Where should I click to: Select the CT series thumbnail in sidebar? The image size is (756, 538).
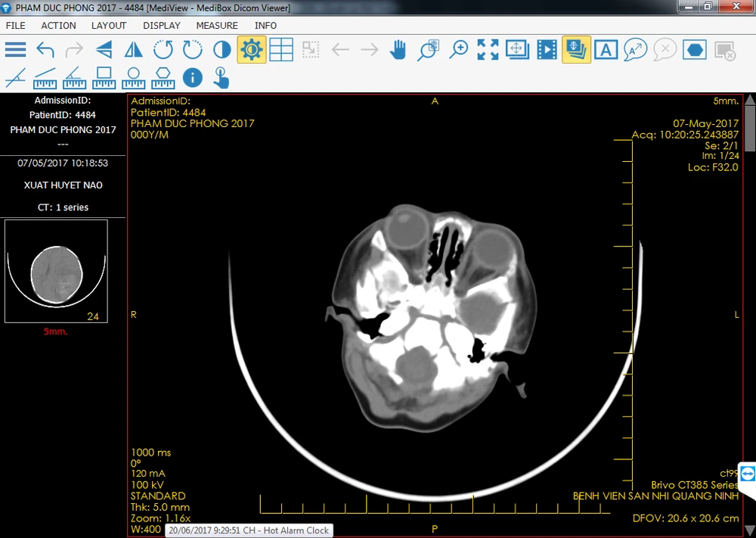click(x=56, y=271)
